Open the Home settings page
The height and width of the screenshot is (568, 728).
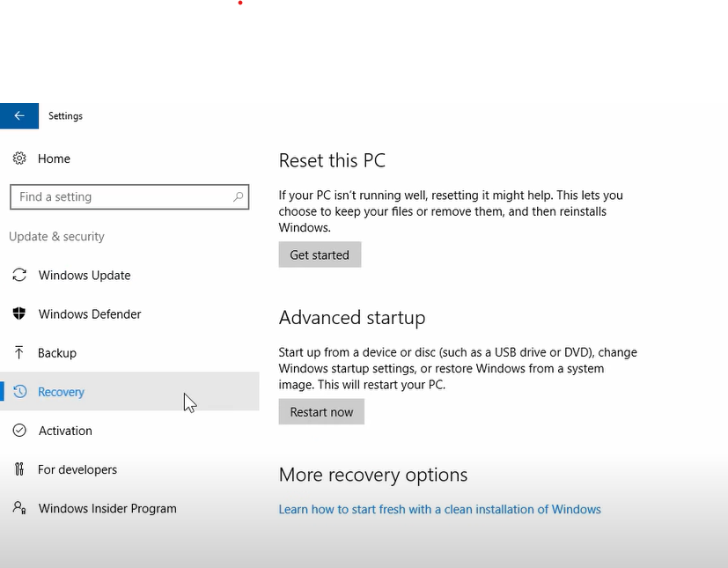(54, 159)
